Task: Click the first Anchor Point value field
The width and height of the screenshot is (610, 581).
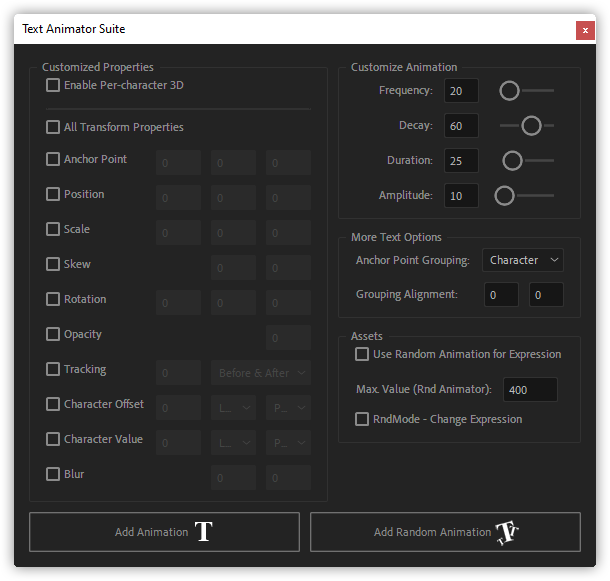Action: (x=179, y=163)
